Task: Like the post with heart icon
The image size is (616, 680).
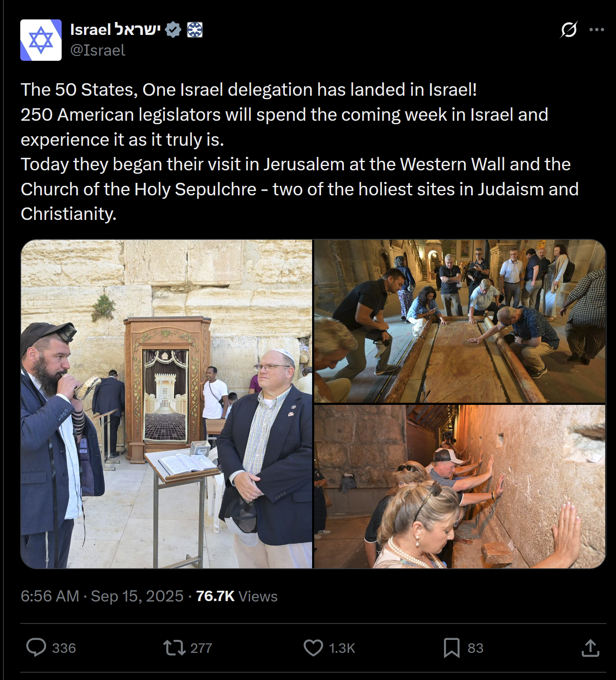Action: pyautogui.click(x=313, y=648)
